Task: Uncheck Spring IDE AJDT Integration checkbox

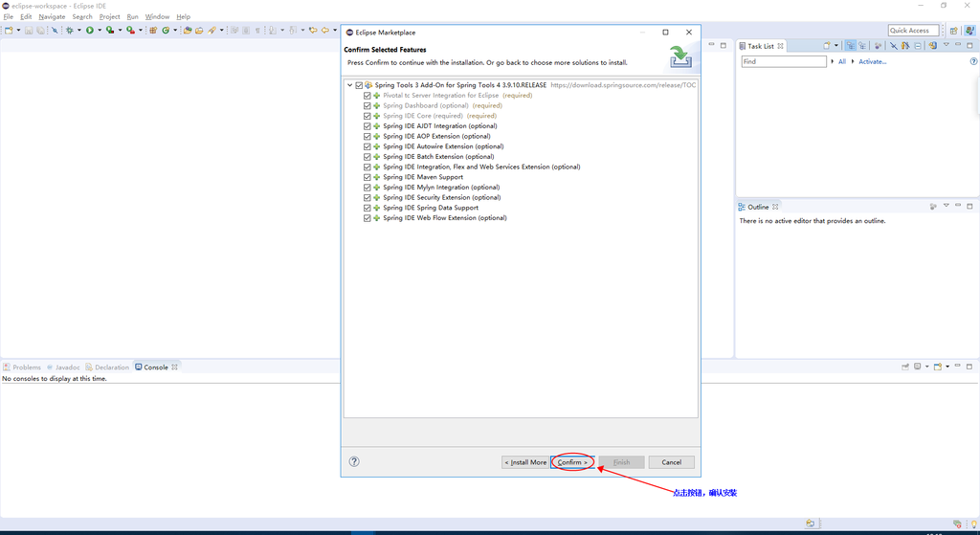Action: pos(367,126)
